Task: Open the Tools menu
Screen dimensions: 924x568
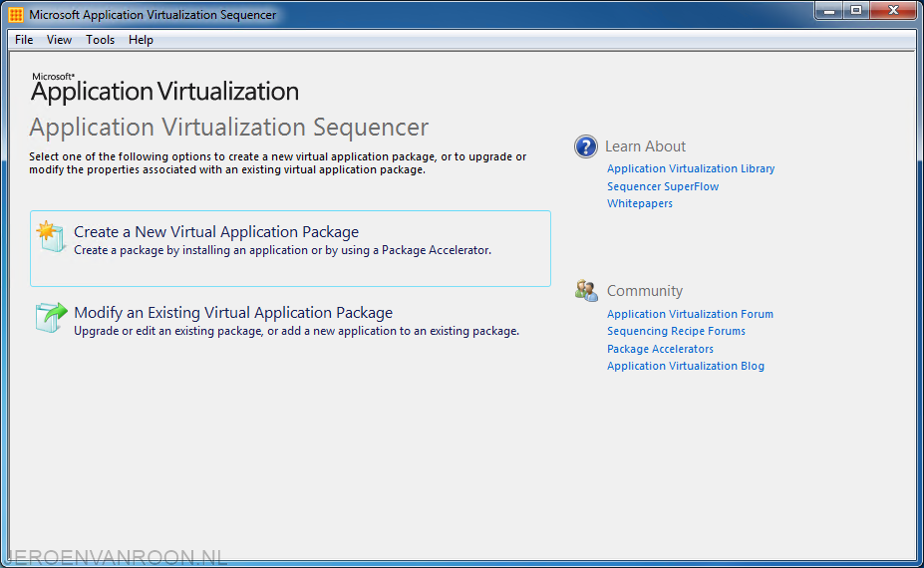Action: point(100,40)
